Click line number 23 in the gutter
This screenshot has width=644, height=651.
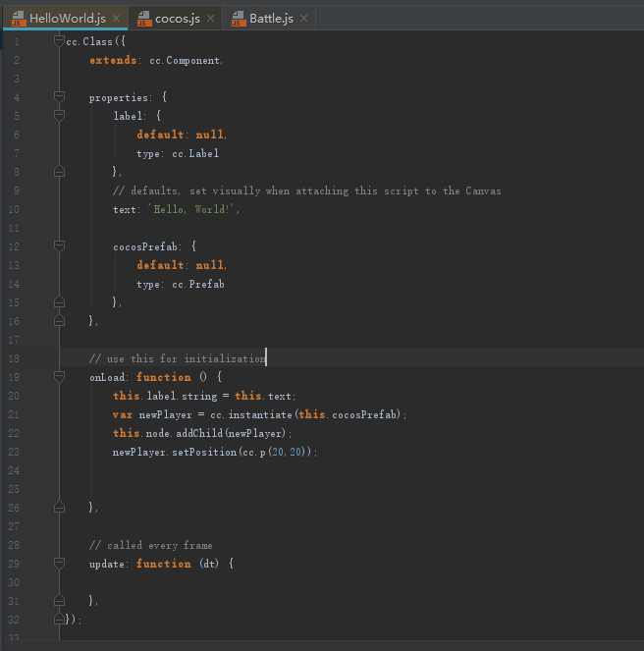[x=13, y=452]
